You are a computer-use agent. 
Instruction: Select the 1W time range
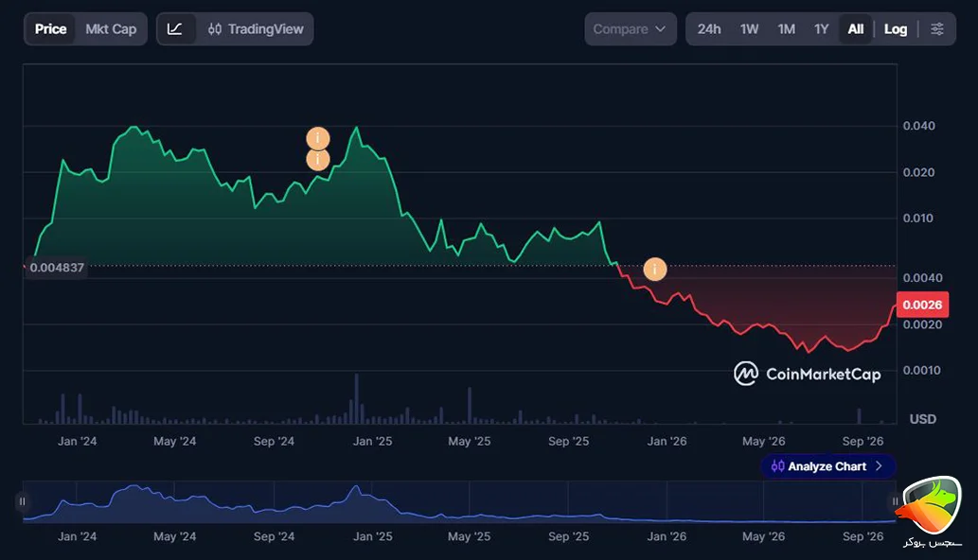[749, 29]
